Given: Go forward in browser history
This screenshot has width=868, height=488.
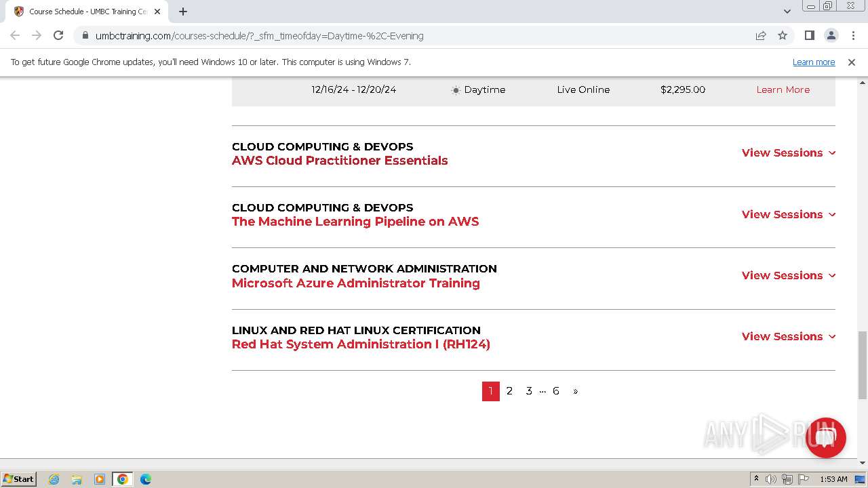Looking at the screenshot, I should click(37, 35).
